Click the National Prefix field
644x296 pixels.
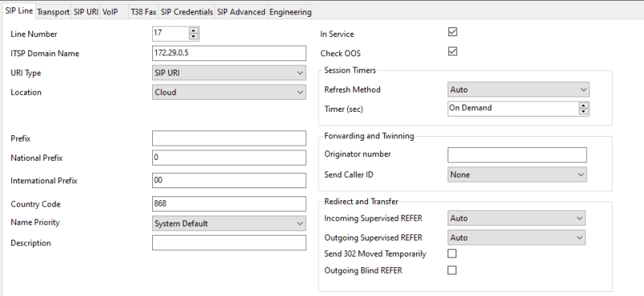pyautogui.click(x=229, y=158)
